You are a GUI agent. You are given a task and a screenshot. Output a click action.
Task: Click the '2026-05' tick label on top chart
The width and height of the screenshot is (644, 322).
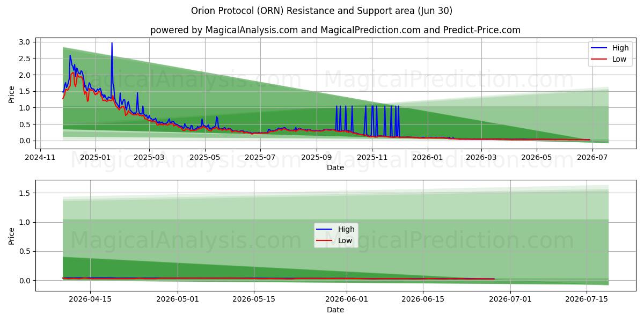pos(537,158)
